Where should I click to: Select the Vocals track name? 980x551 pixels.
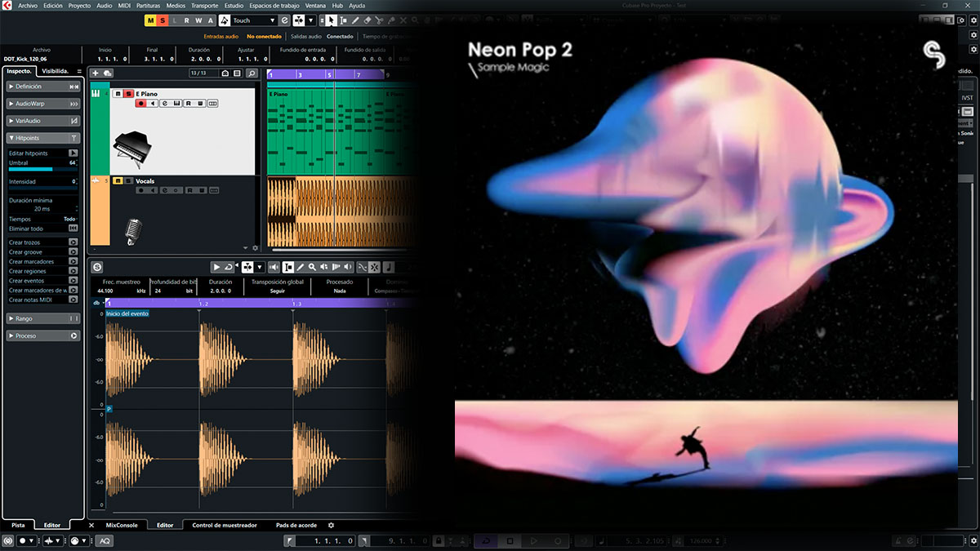[145, 180]
